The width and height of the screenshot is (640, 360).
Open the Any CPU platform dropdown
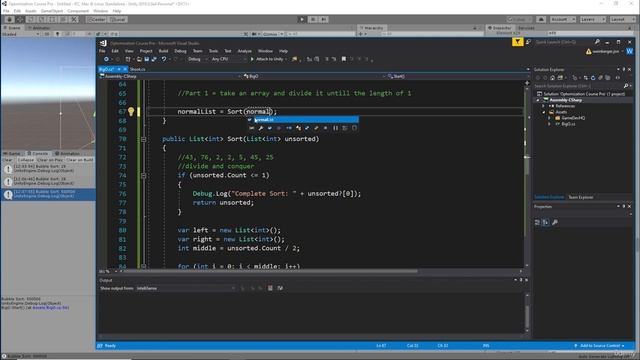click(229, 59)
